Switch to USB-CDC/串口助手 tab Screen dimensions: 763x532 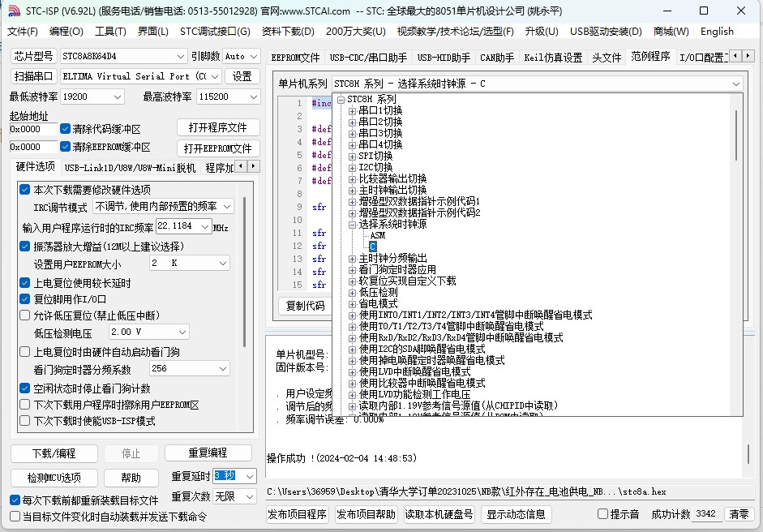tap(368, 58)
